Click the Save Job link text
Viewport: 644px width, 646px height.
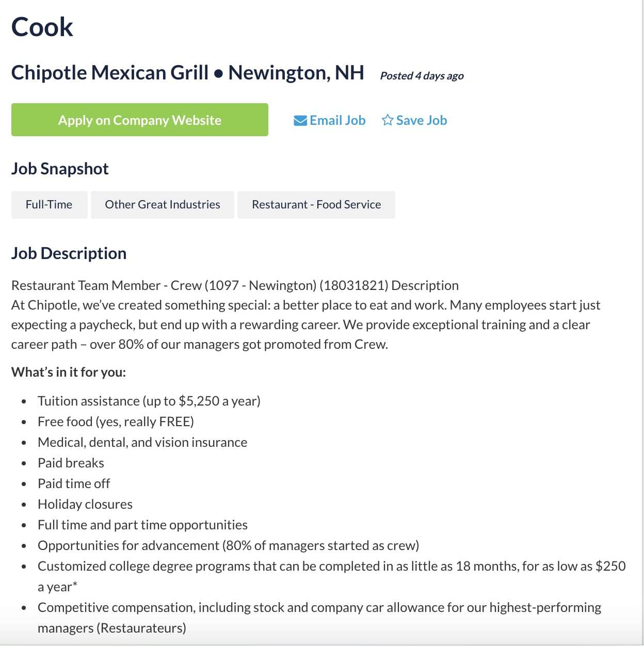tap(422, 120)
